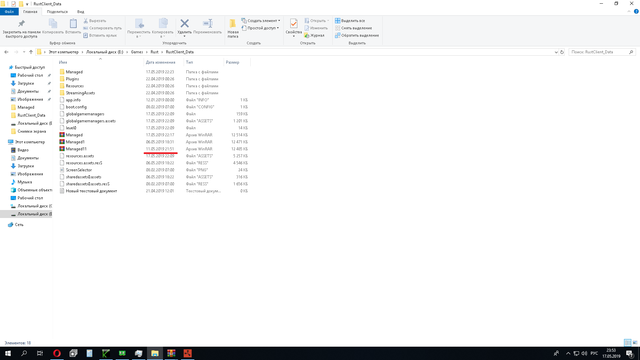Open the recent locations dropdown arrow
Image resolution: width=640 pixels, height=360 pixels.
24,52
